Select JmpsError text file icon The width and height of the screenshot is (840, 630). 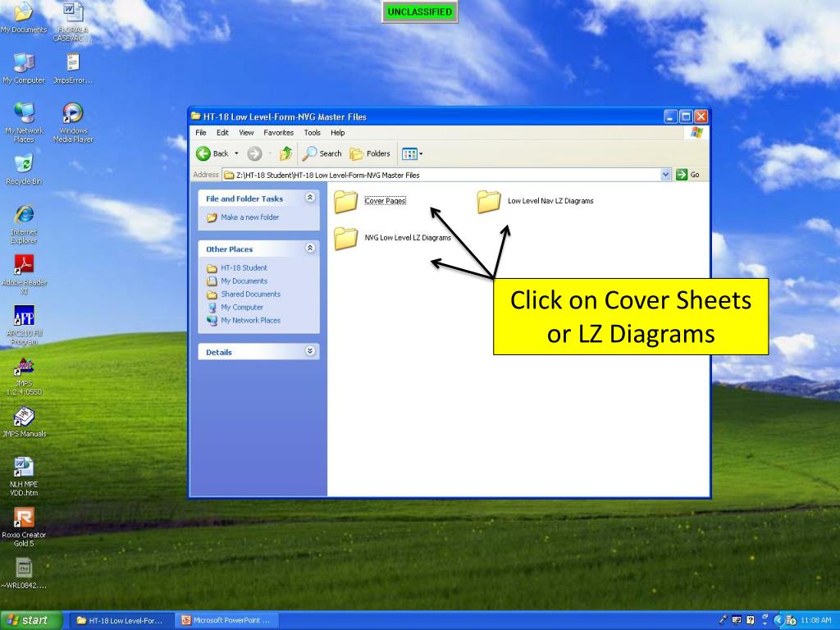pyautogui.click(x=73, y=69)
